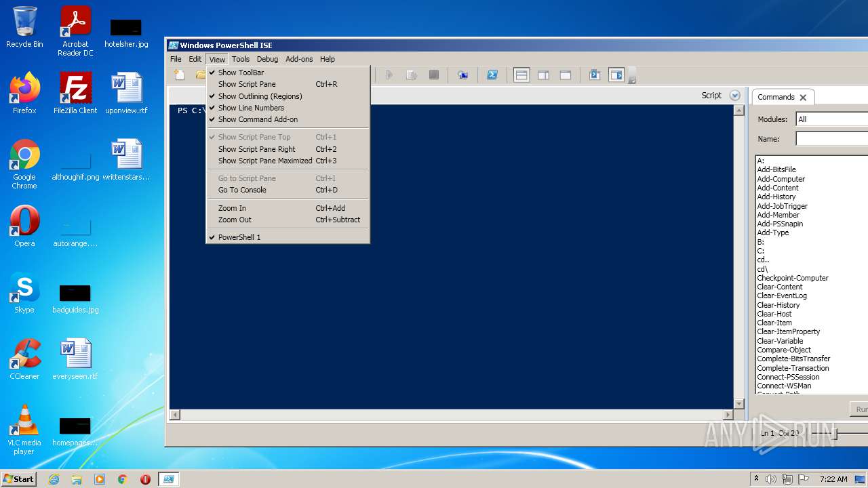Toggle Show Command Add-on option

point(288,119)
